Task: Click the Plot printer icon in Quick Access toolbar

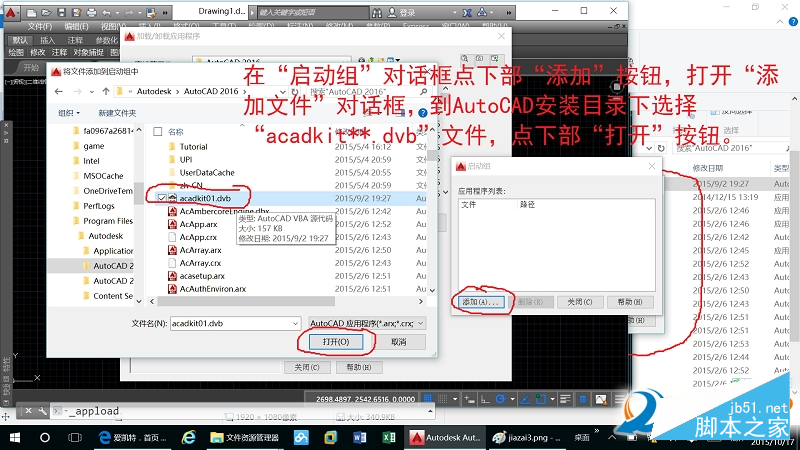Action: pos(91,12)
